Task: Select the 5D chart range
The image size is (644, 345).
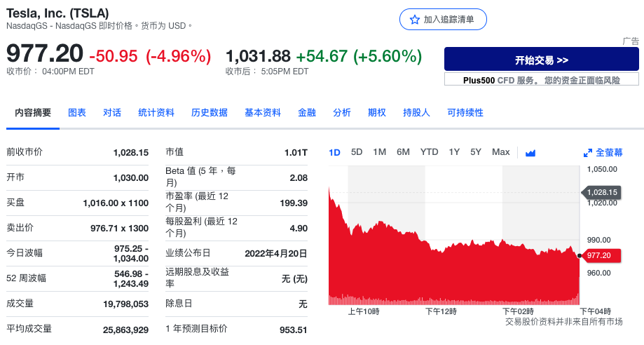Action: pos(357,152)
